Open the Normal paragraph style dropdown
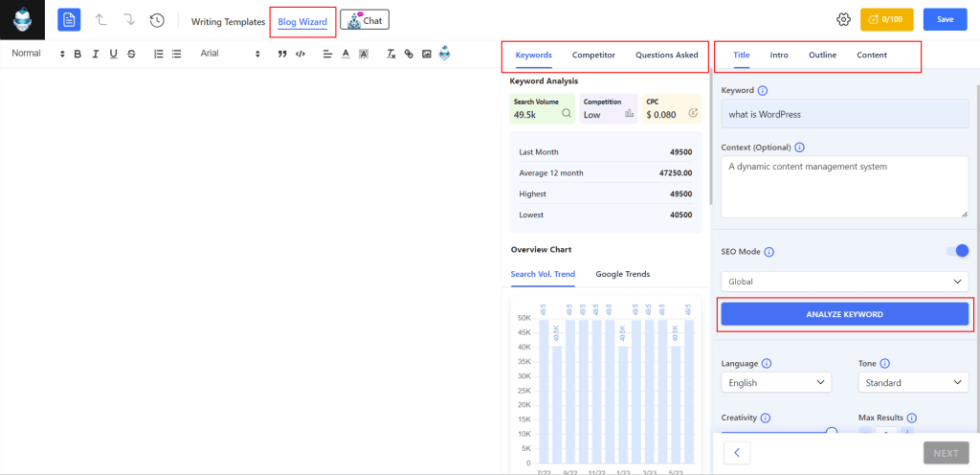Image resolution: width=980 pixels, height=475 pixels. click(x=38, y=54)
